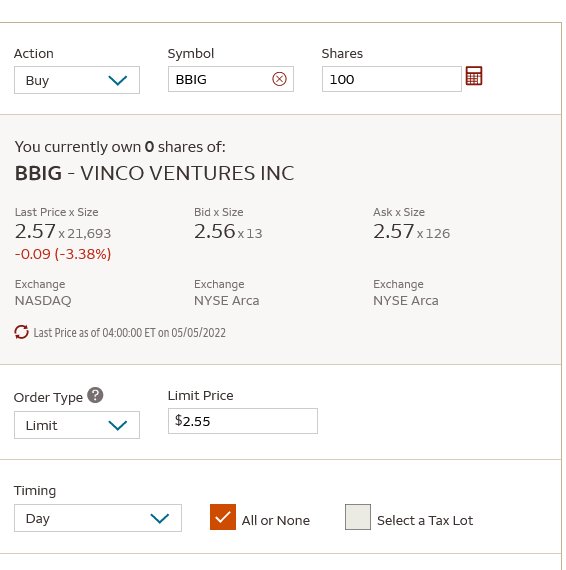This screenshot has width=566, height=570.
Task: Click the Shares quantity field
Action: pos(392,79)
